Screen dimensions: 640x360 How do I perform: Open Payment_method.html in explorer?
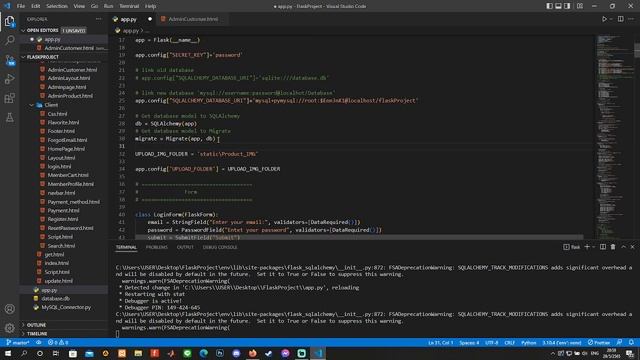[x=73, y=202]
